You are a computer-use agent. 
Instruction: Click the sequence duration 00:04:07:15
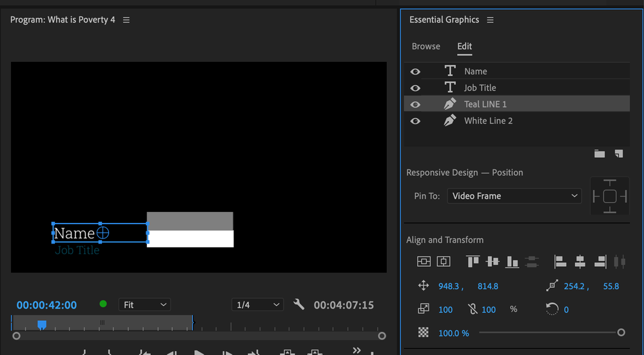(344, 305)
